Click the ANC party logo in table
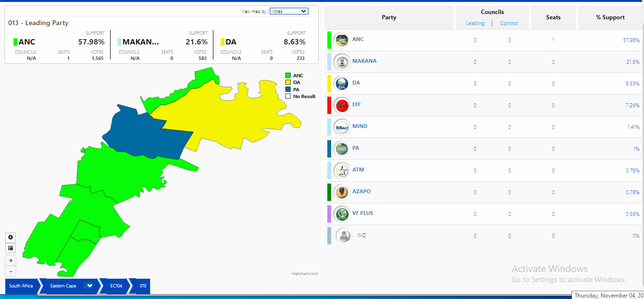The width and height of the screenshot is (644, 299). point(341,40)
